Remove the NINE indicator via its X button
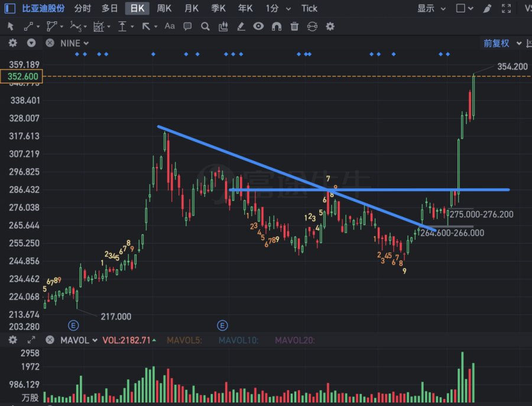The height and width of the screenshot is (406, 532). coord(50,43)
